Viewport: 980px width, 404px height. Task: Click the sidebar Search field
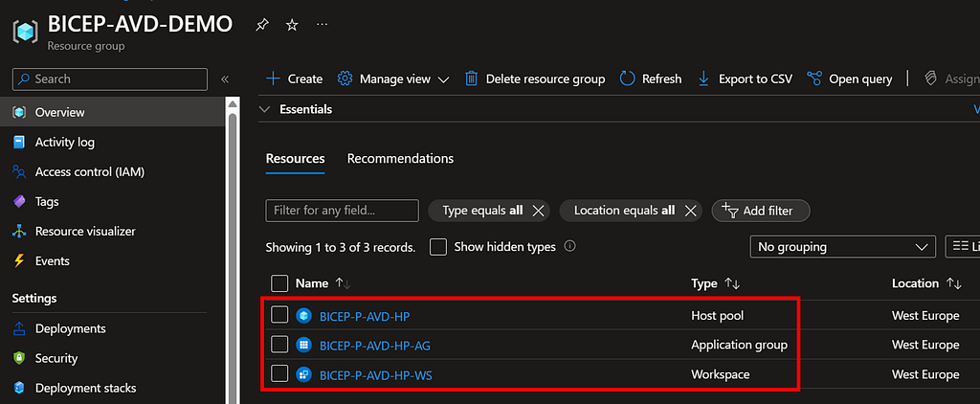click(110, 79)
